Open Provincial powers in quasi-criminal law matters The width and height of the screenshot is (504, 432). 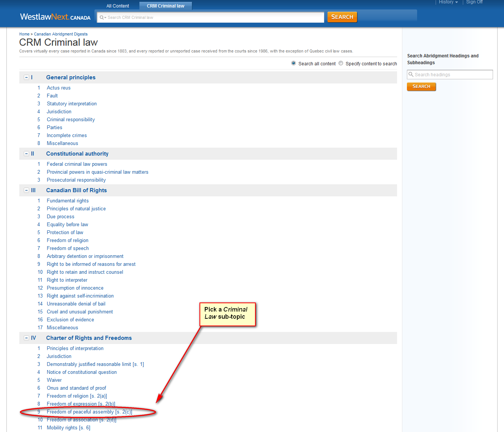(97, 172)
